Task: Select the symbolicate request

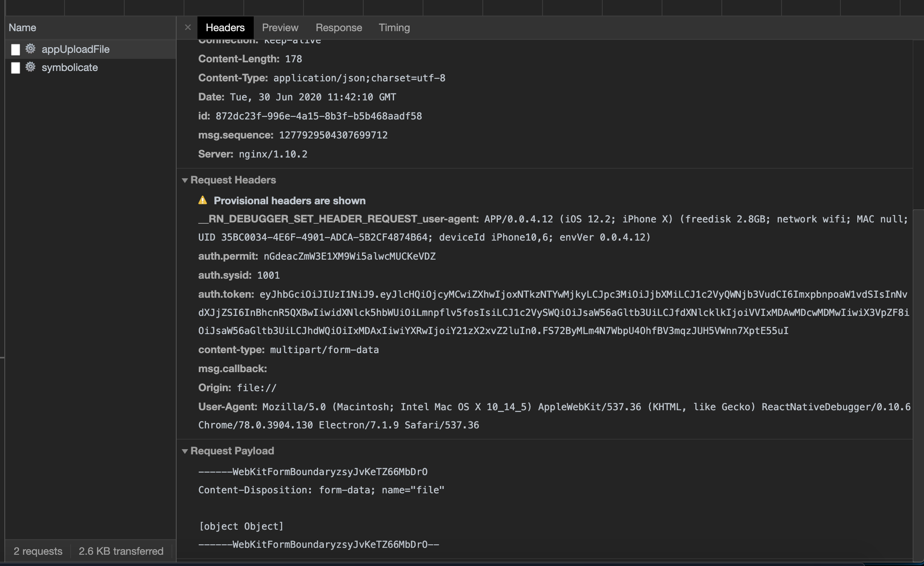Action: pos(70,68)
